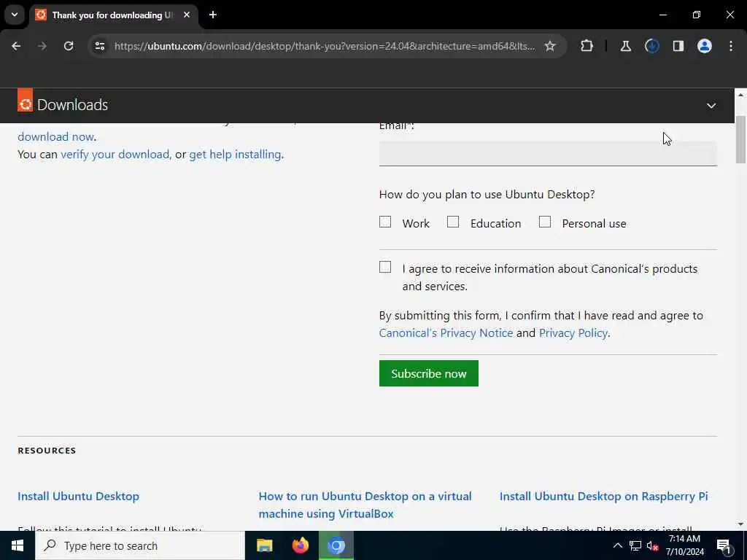The height and width of the screenshot is (560, 747).
Task: Open the taskbar clock and date
Action: pyautogui.click(x=684, y=545)
